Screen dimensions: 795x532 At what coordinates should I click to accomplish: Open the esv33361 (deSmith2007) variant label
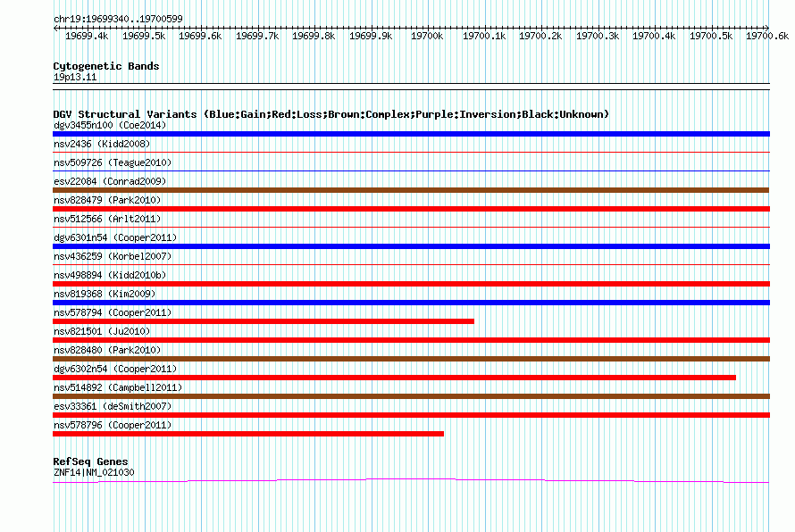pos(113,406)
